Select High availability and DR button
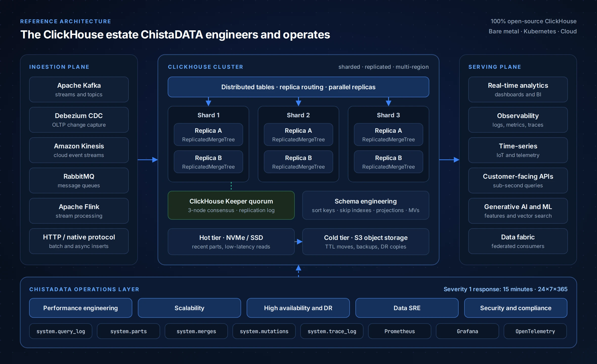597x364 pixels. pyautogui.click(x=298, y=308)
